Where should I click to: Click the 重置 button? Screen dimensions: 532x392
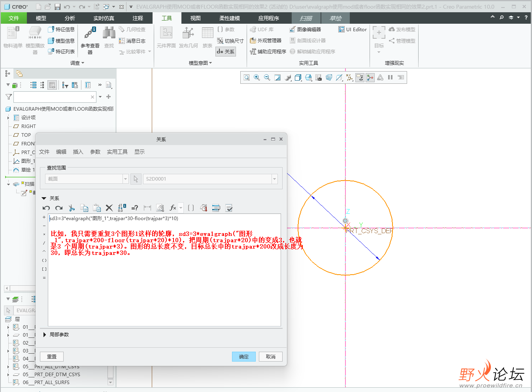click(x=52, y=356)
